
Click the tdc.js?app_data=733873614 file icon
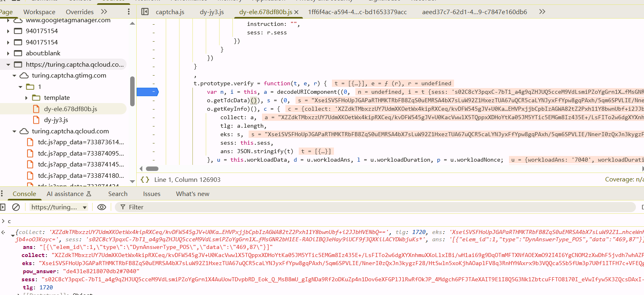coord(30,142)
